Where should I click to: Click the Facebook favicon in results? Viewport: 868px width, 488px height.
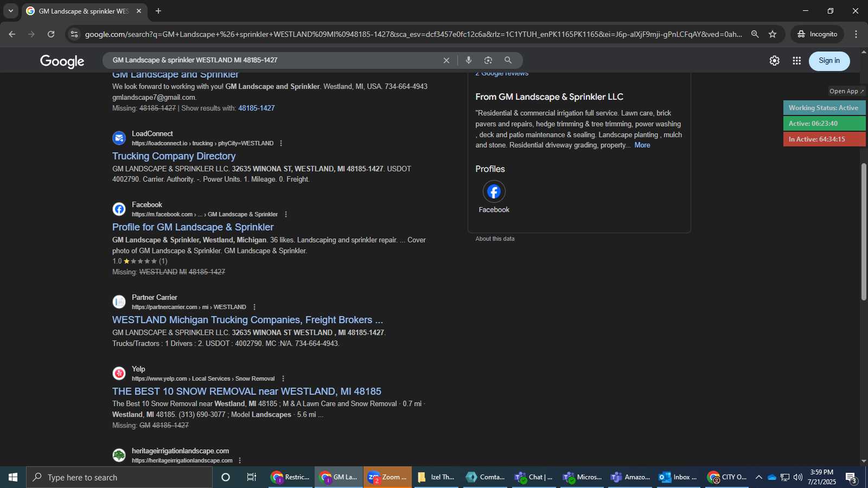pos(119,209)
